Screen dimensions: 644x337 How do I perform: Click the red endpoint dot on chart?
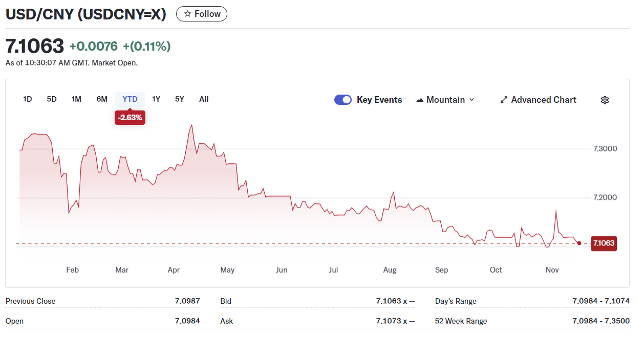tap(579, 243)
